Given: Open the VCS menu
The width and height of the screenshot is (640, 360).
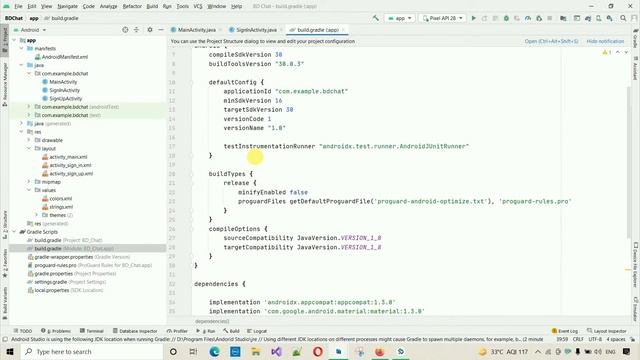Looking at the screenshot, I should [198, 6].
